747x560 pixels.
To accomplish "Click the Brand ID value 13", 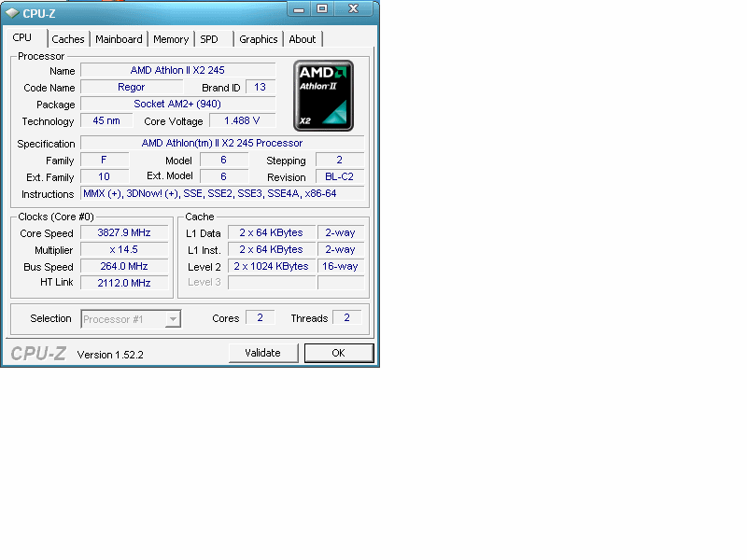I will click(261, 87).
